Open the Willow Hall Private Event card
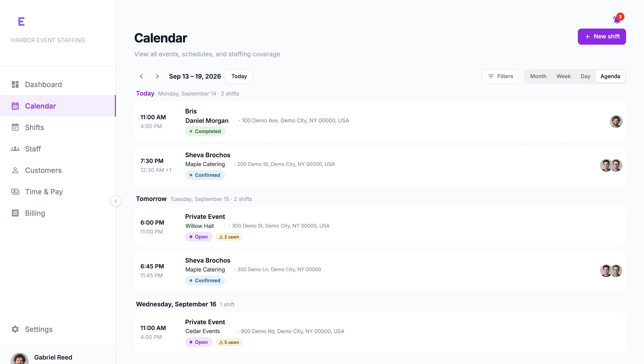Image resolution: width=644 pixels, height=364 pixels. pyautogui.click(x=380, y=227)
